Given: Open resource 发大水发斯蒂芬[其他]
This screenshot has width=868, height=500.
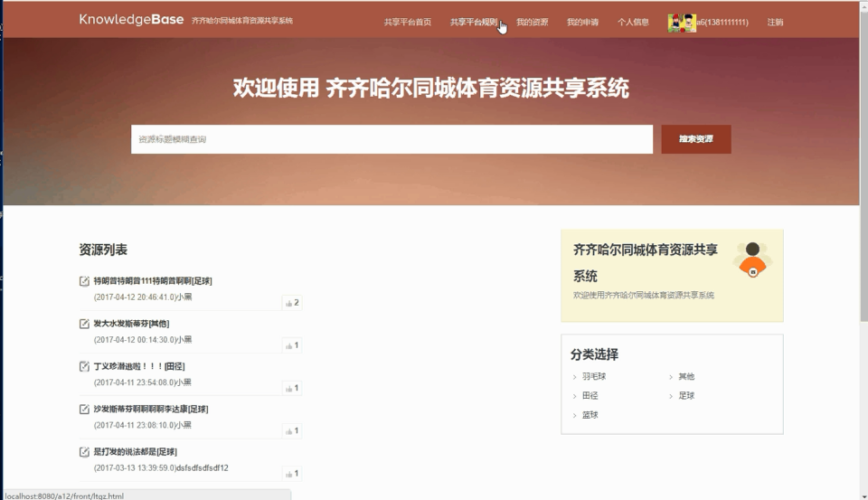Looking at the screenshot, I should [131, 324].
